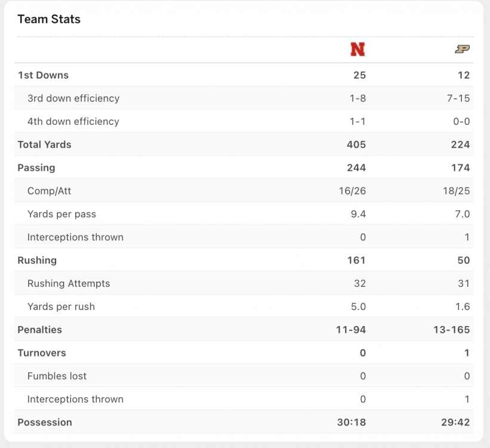Select the Fumbles lost label
490x448 pixels.
coord(57,376)
